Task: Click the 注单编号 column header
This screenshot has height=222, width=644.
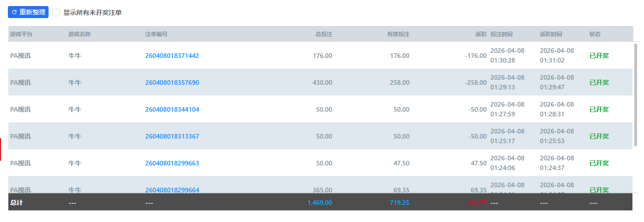Action: click(156, 34)
